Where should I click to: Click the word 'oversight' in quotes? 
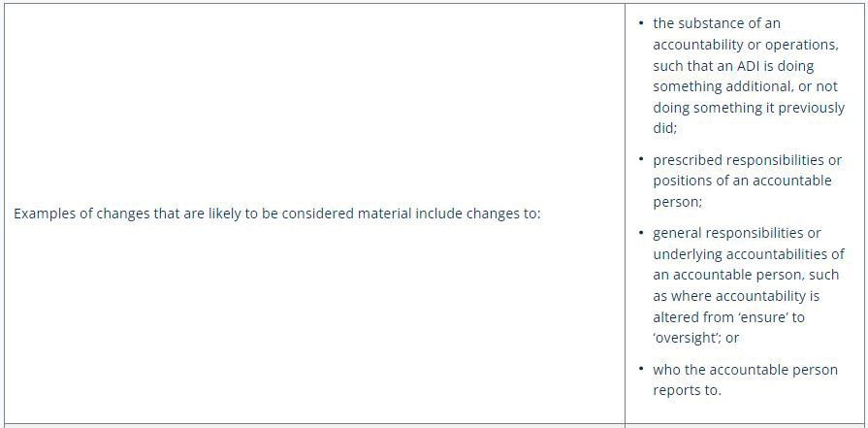(x=688, y=339)
